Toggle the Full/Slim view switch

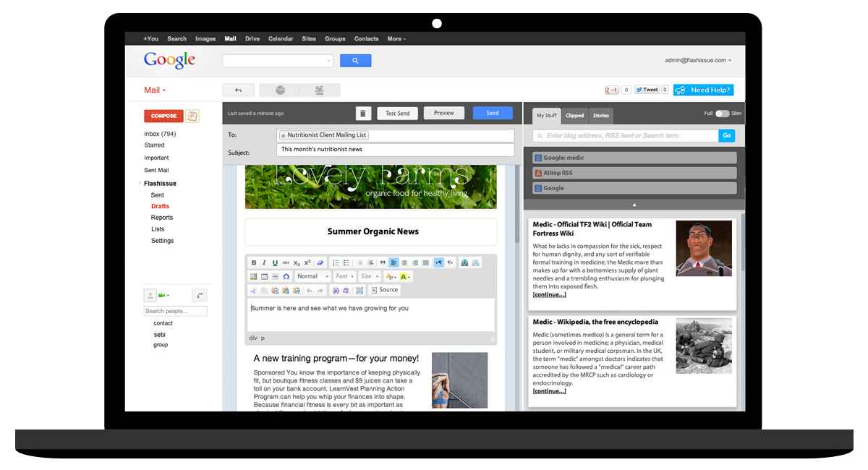pos(723,114)
